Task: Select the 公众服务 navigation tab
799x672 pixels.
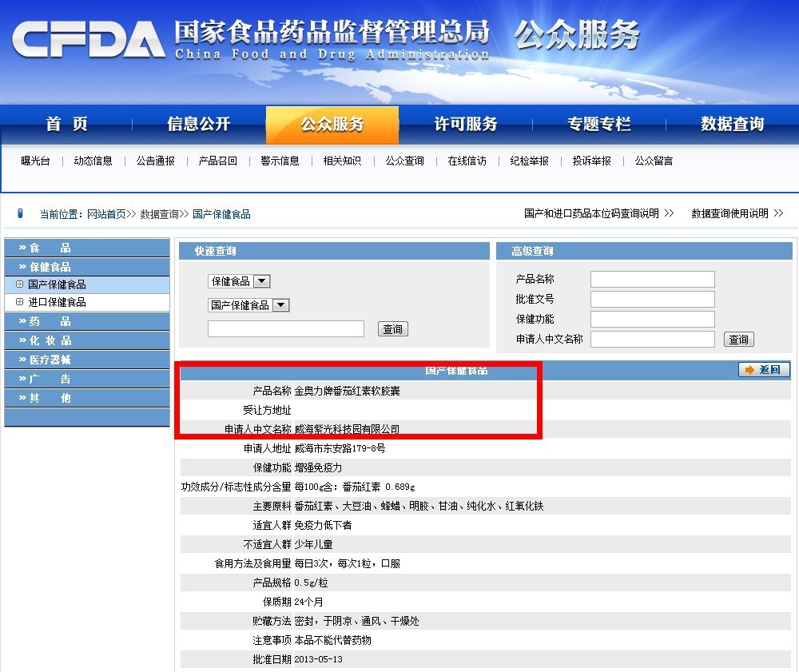Action: pos(332,124)
